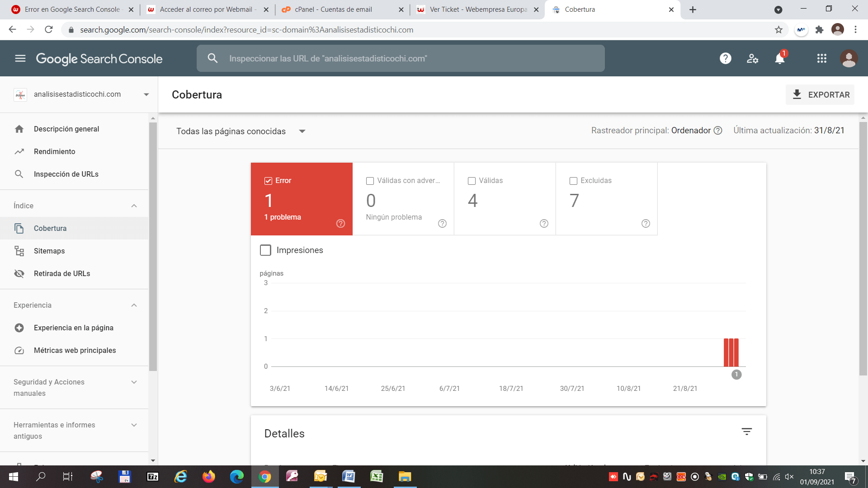Click the red error bars in chart
The width and height of the screenshot is (868, 488).
pos(731,352)
